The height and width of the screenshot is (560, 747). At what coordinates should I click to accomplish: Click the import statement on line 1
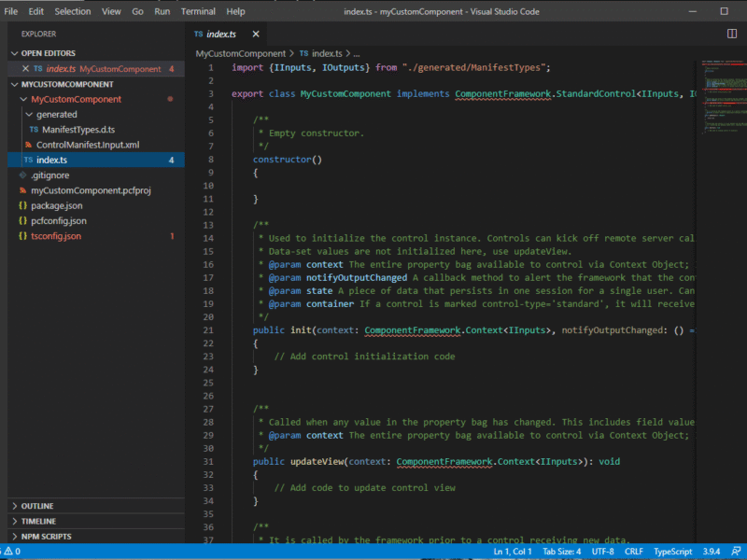click(x=390, y=67)
